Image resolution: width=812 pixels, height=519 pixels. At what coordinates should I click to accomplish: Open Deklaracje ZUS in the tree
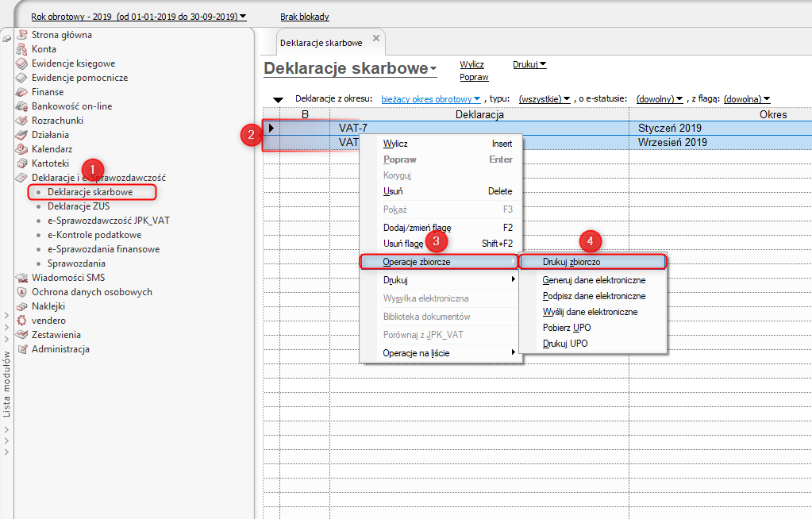pyautogui.click(x=79, y=206)
